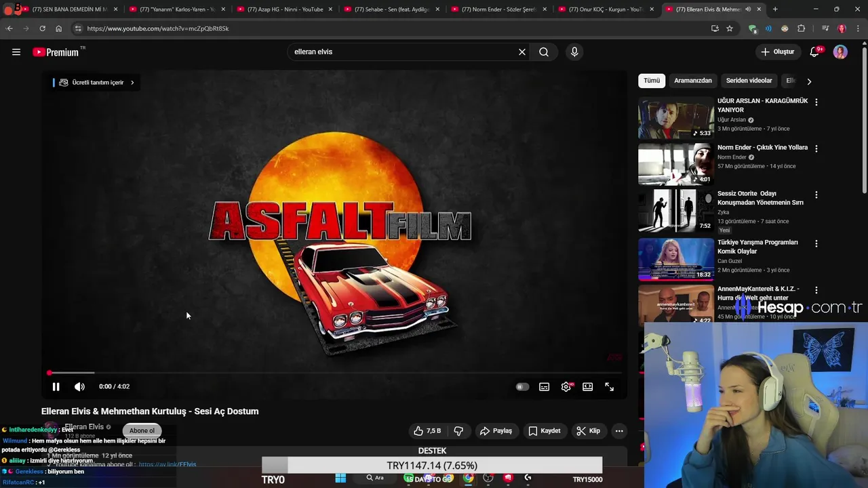Viewport: 868px width, 488px height.
Task: Open OBS Studio from the taskbar
Action: point(488,478)
